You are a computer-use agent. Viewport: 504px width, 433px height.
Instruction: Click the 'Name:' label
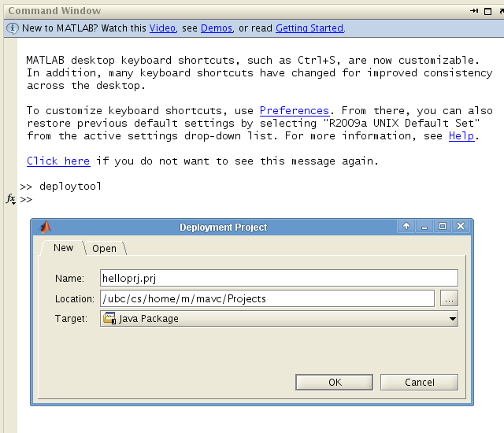click(x=69, y=278)
